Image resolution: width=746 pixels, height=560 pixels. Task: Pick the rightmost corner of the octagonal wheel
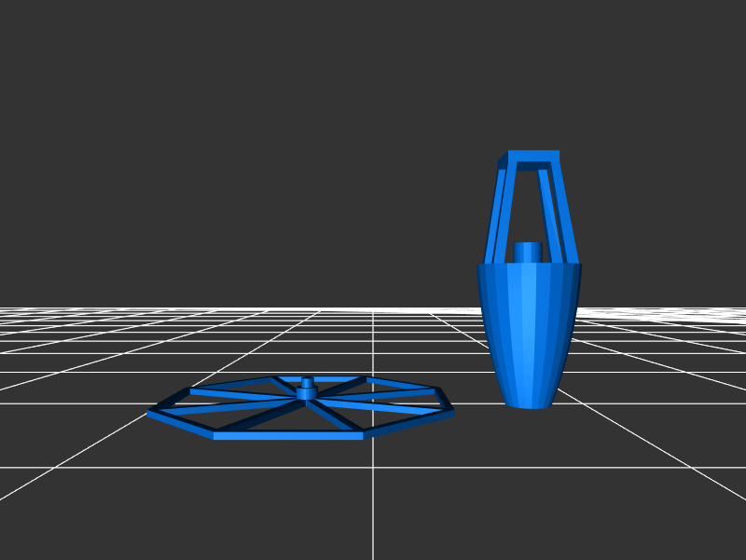pos(451,409)
